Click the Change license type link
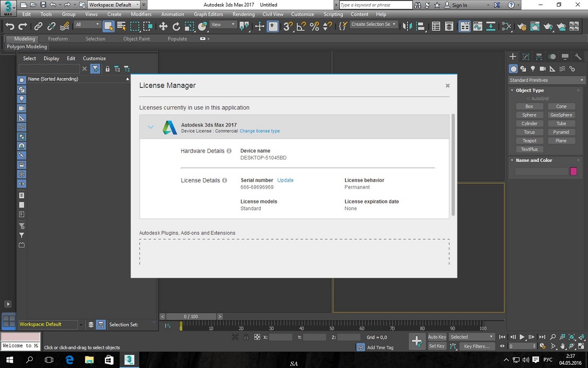Image resolution: width=588 pixels, height=368 pixels. 260,131
